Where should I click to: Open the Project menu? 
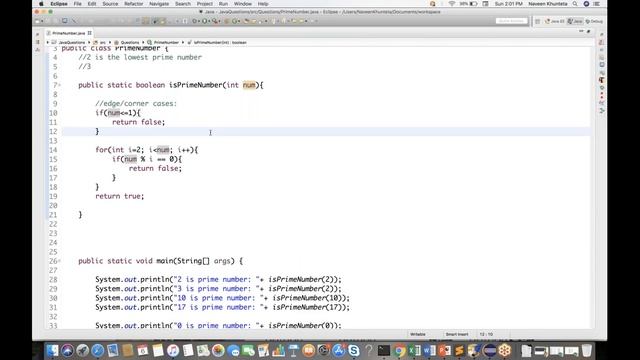[x=204, y=4]
